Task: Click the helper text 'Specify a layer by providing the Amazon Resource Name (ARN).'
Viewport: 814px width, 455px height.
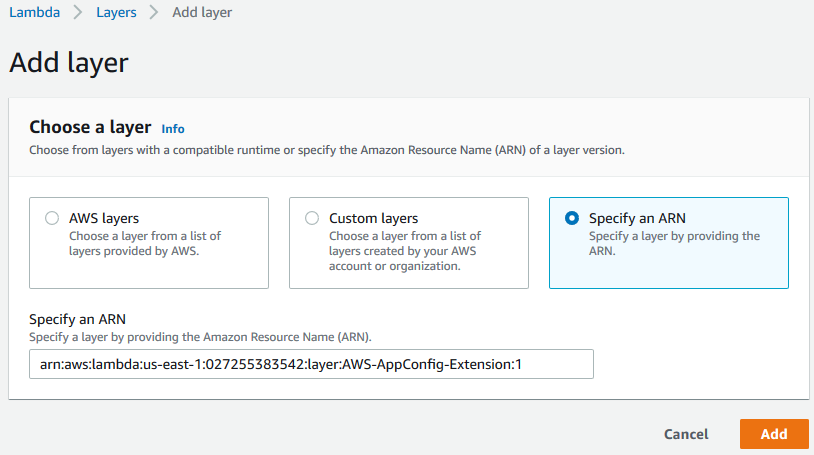Action: click(200, 337)
